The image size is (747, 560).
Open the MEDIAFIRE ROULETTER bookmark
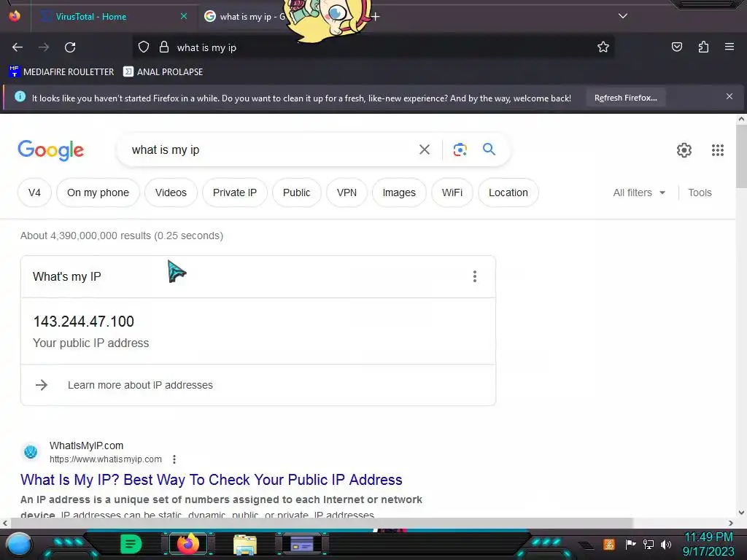coord(61,72)
